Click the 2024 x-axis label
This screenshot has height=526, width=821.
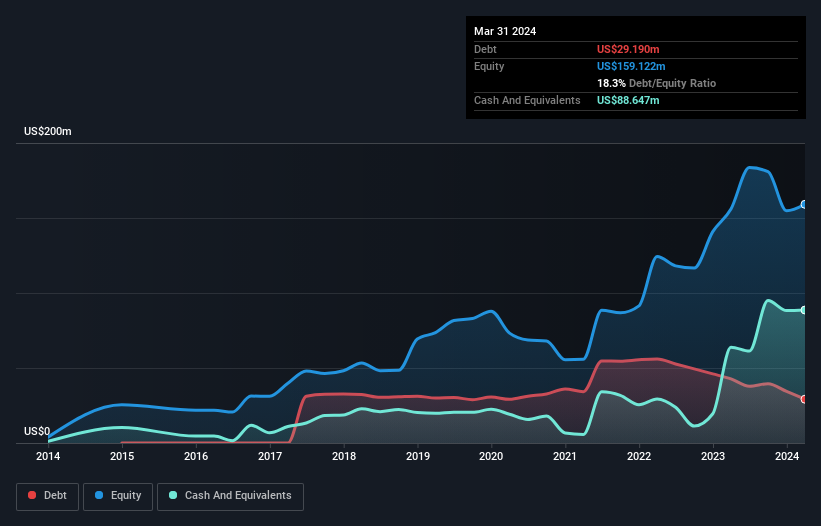click(x=787, y=456)
